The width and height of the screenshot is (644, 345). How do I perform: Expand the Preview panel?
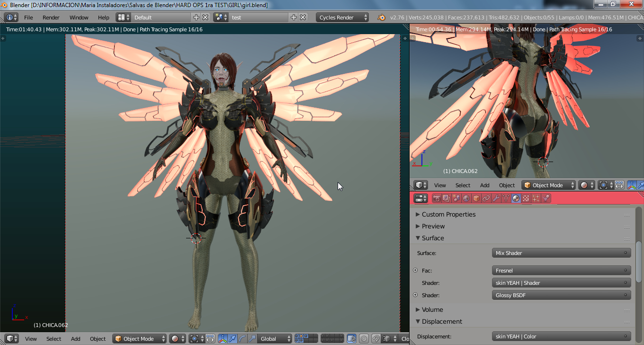click(433, 227)
